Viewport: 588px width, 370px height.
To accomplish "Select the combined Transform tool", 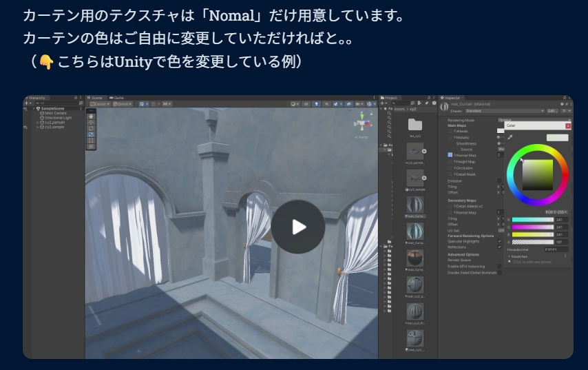I will (91, 147).
